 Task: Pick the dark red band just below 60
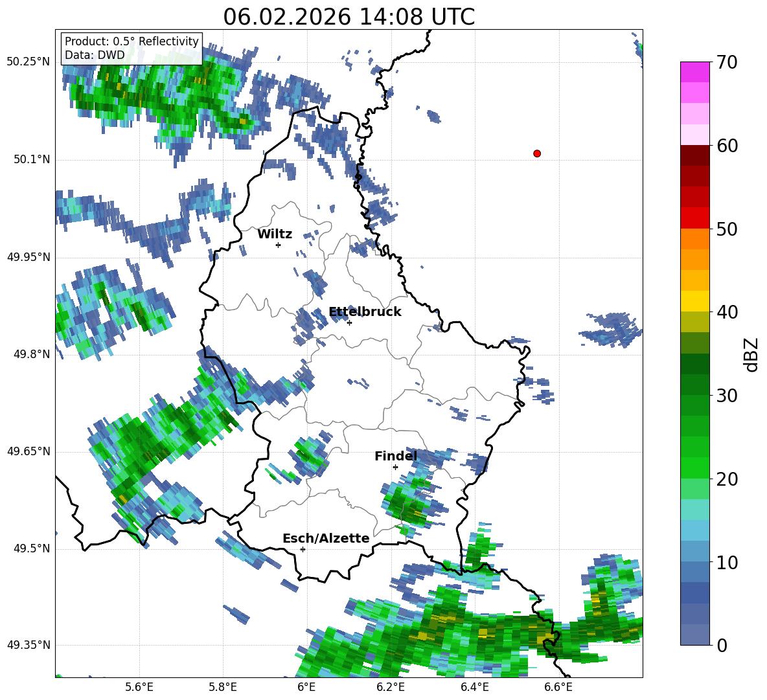(694, 155)
